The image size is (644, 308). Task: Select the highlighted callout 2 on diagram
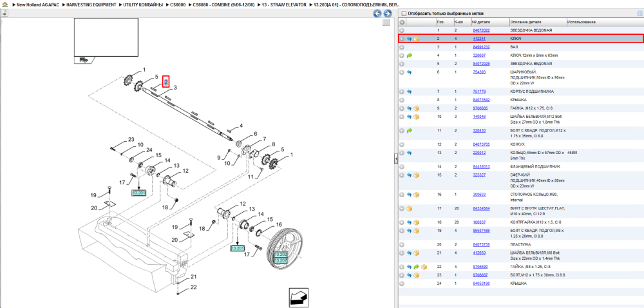[166, 82]
